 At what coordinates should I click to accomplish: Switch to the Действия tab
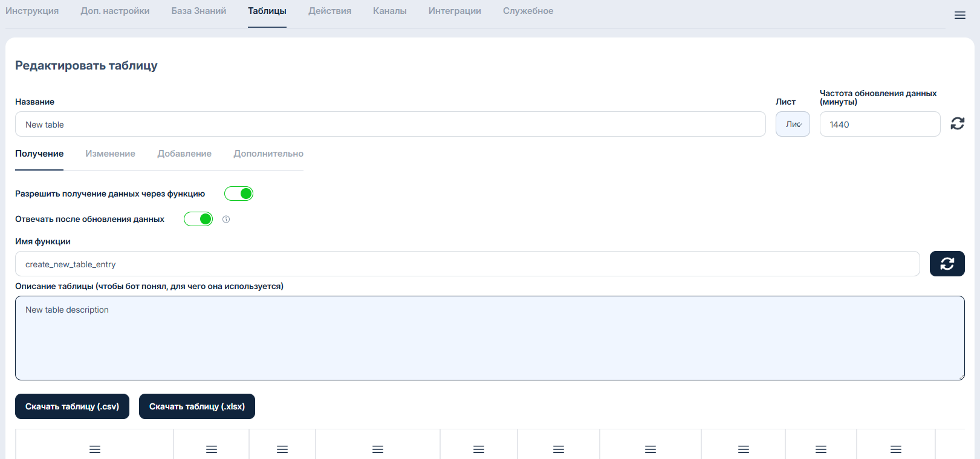(329, 11)
